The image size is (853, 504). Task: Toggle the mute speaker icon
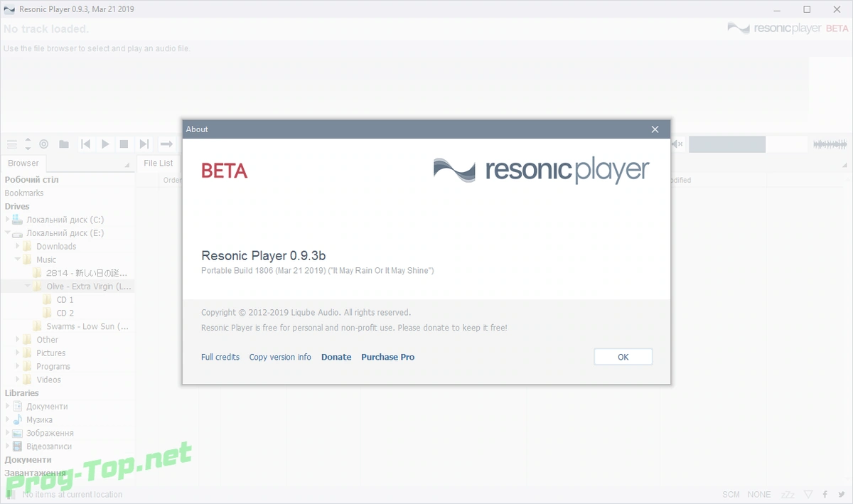coord(677,144)
